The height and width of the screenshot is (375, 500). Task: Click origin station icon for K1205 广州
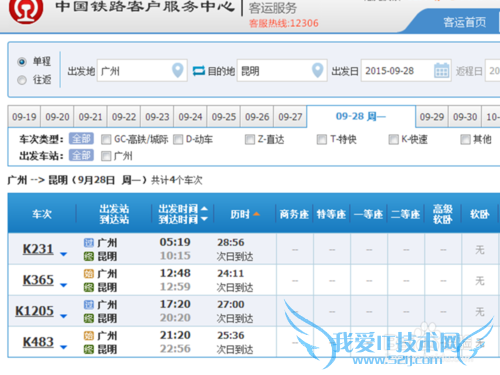pyautogui.click(x=88, y=304)
